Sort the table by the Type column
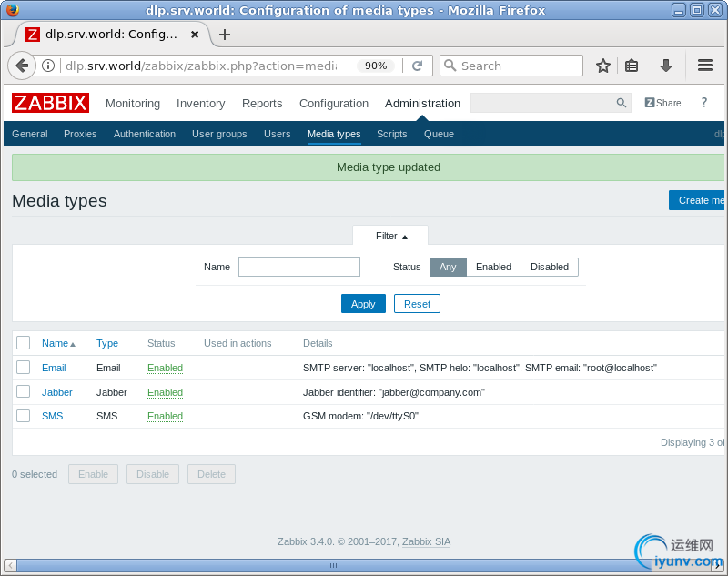Viewport: 728px width, 576px height. [x=107, y=343]
